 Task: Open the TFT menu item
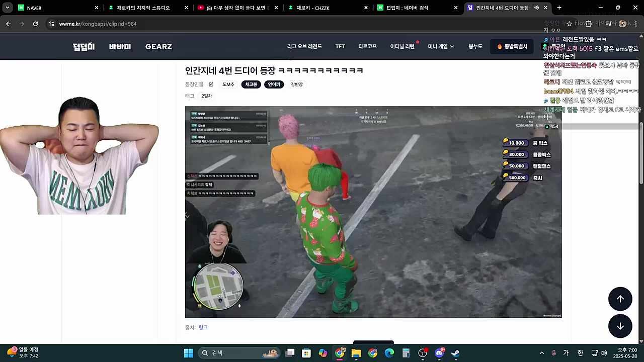[340, 46]
